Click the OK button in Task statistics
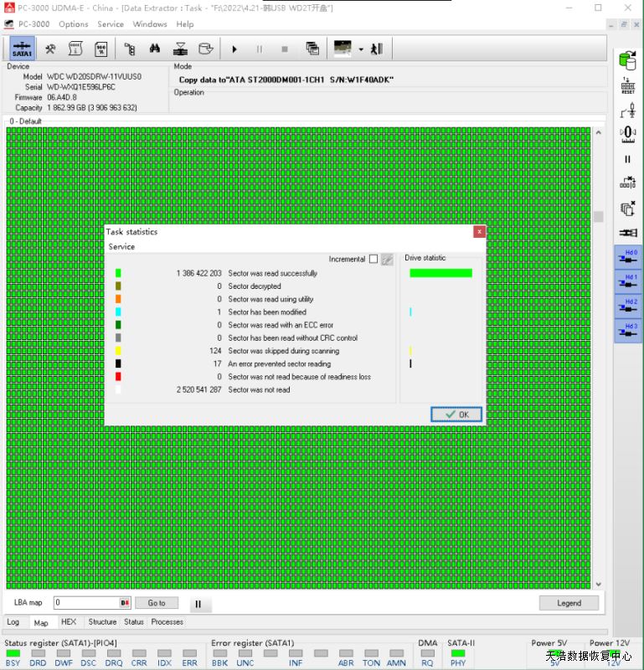 pyautogui.click(x=456, y=415)
